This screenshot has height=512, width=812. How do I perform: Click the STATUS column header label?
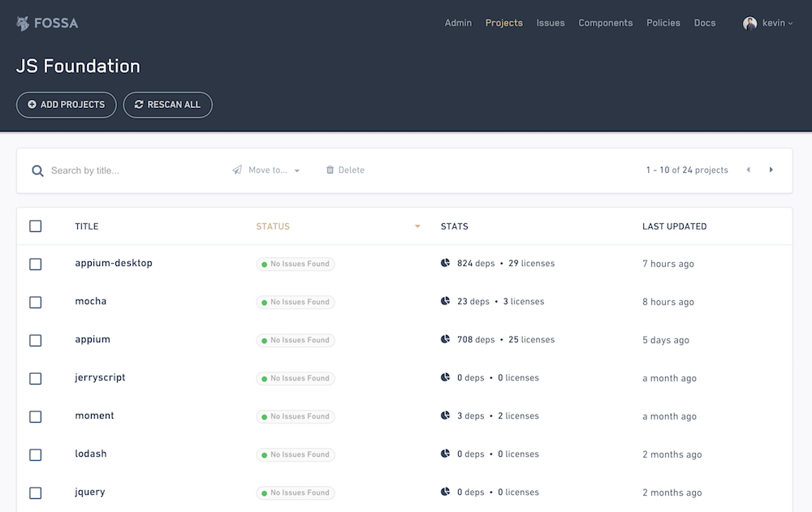(273, 226)
